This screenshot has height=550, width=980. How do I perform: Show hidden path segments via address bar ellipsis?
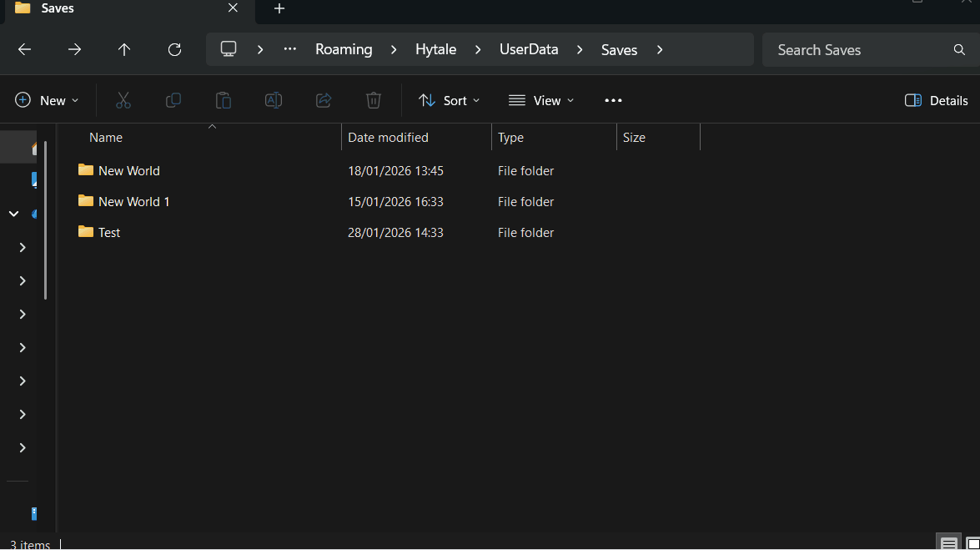(x=290, y=48)
